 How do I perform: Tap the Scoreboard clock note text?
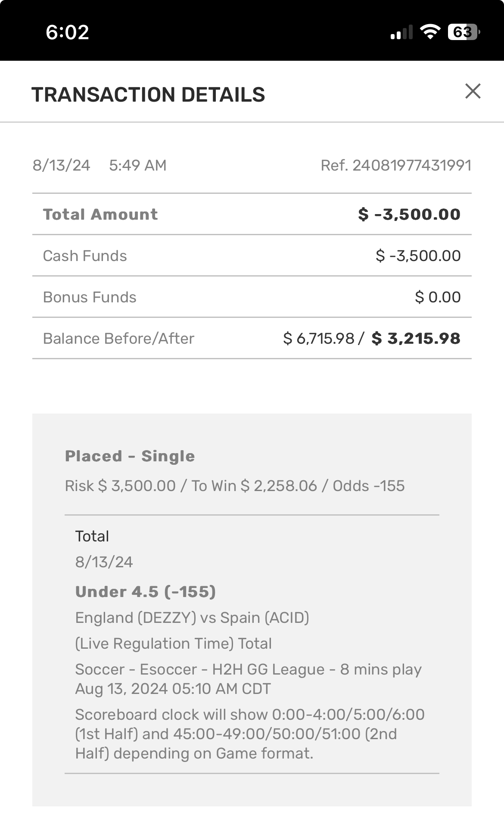coord(249,734)
